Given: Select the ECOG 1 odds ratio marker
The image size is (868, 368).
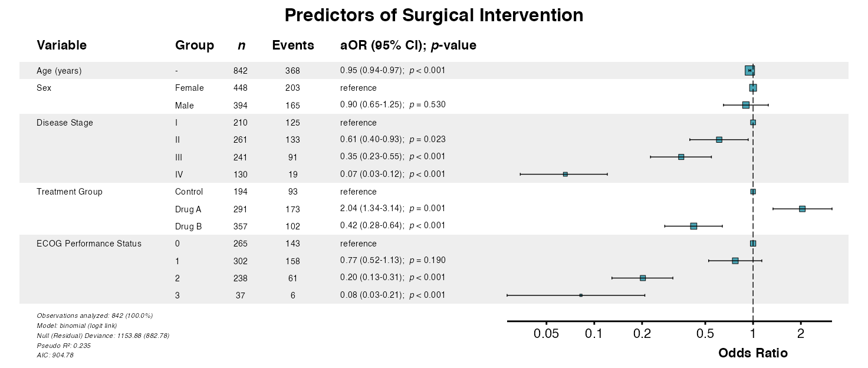Looking at the screenshot, I should (x=735, y=261).
